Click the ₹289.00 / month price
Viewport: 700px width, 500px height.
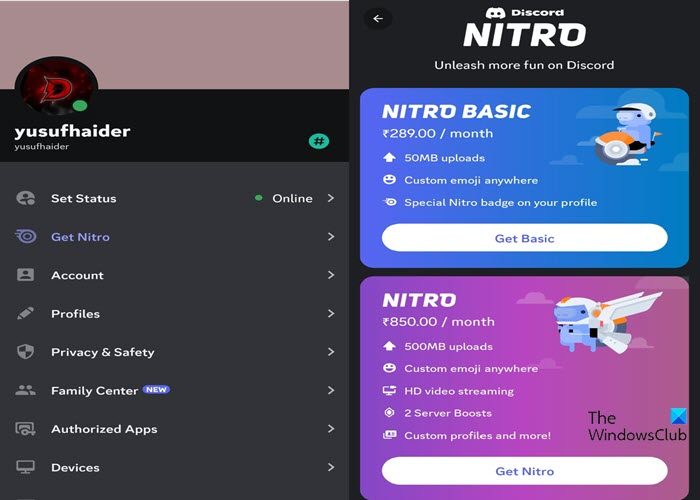(438, 133)
